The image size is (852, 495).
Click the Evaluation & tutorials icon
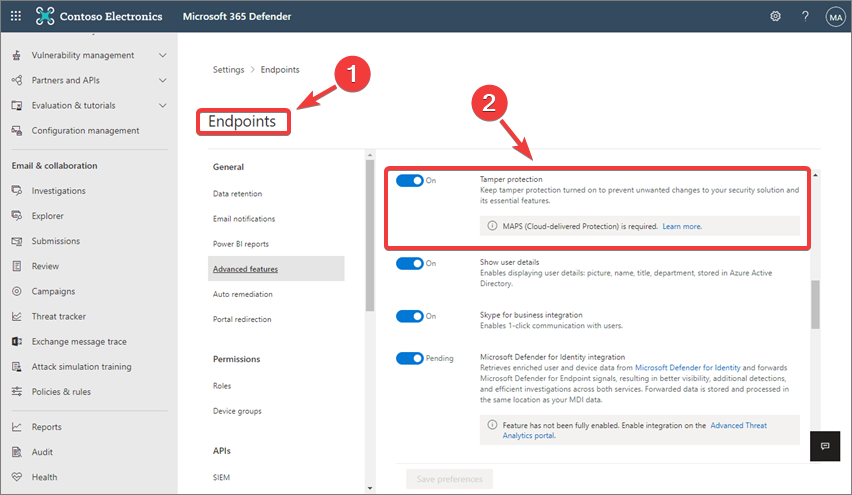pyautogui.click(x=17, y=105)
